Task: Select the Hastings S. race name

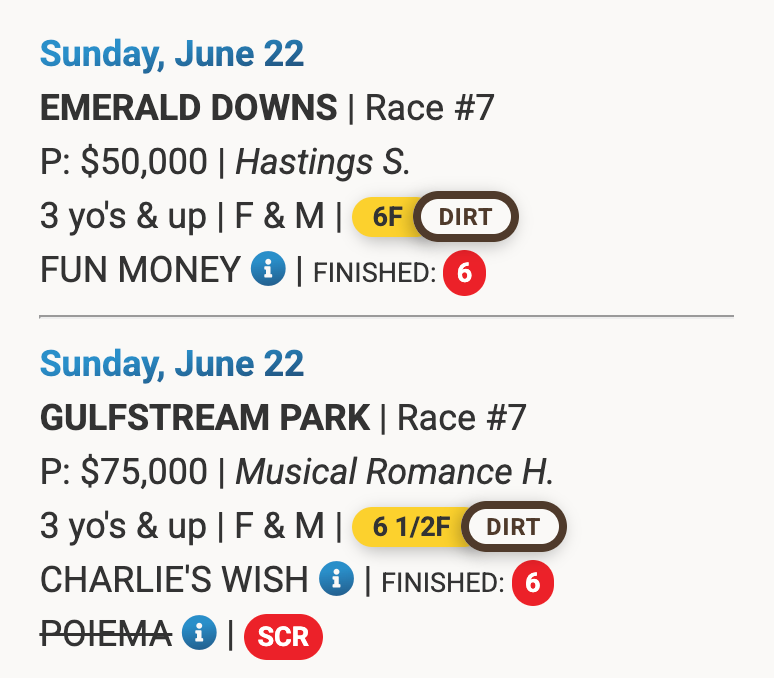Action: 323,161
